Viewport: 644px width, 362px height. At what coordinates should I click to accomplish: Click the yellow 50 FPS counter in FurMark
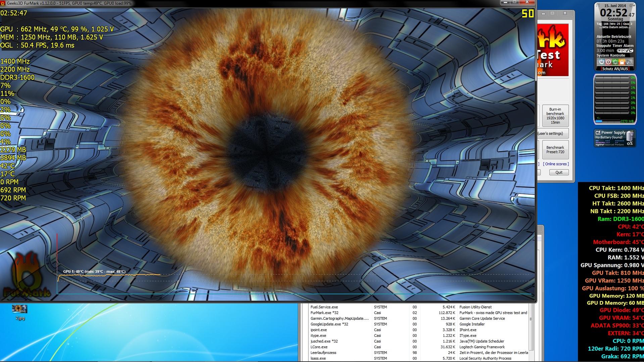click(528, 13)
